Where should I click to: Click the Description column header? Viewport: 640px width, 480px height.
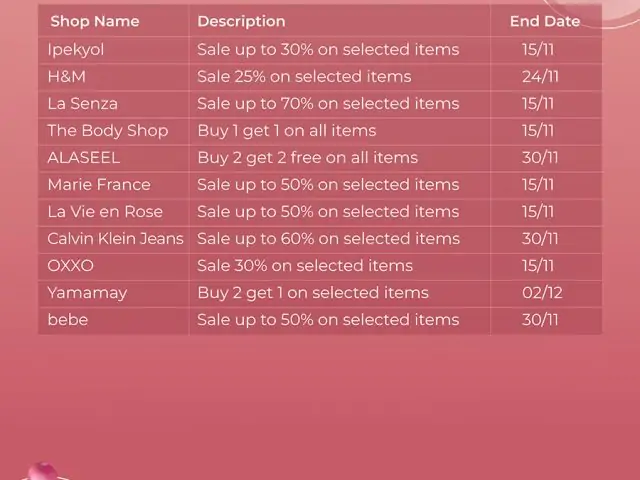(241, 21)
